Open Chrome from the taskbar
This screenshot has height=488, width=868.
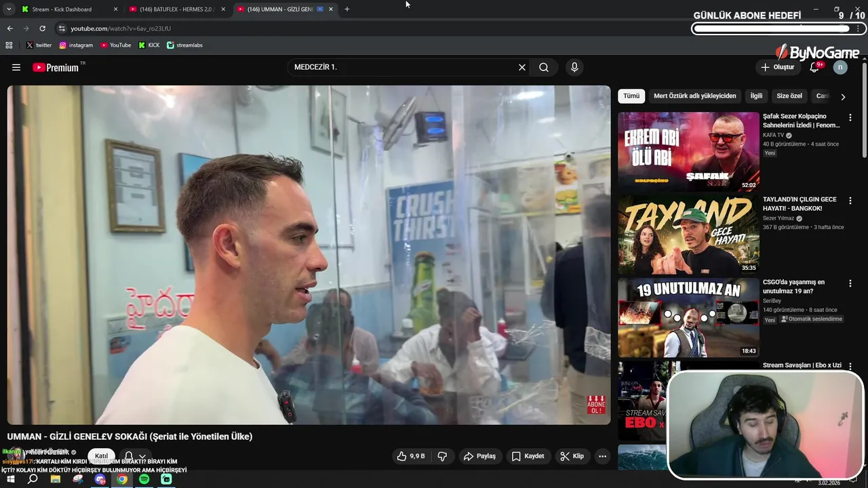(x=122, y=479)
